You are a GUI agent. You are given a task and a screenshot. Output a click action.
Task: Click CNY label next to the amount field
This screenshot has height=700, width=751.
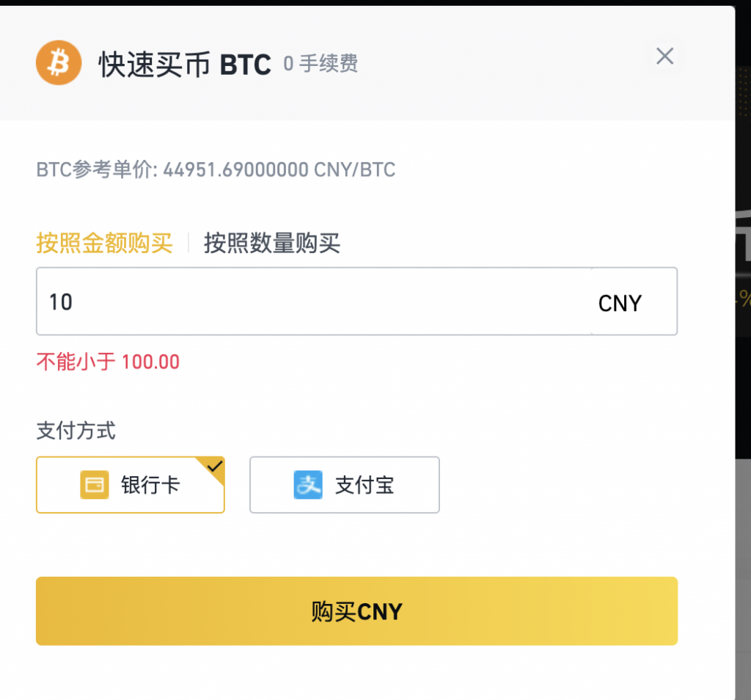[620, 302]
